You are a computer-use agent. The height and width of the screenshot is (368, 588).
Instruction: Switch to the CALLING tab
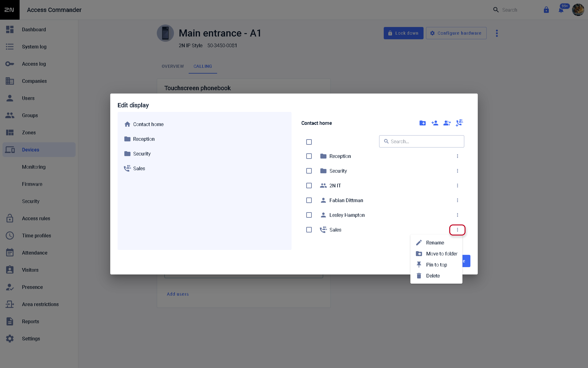[203, 66]
